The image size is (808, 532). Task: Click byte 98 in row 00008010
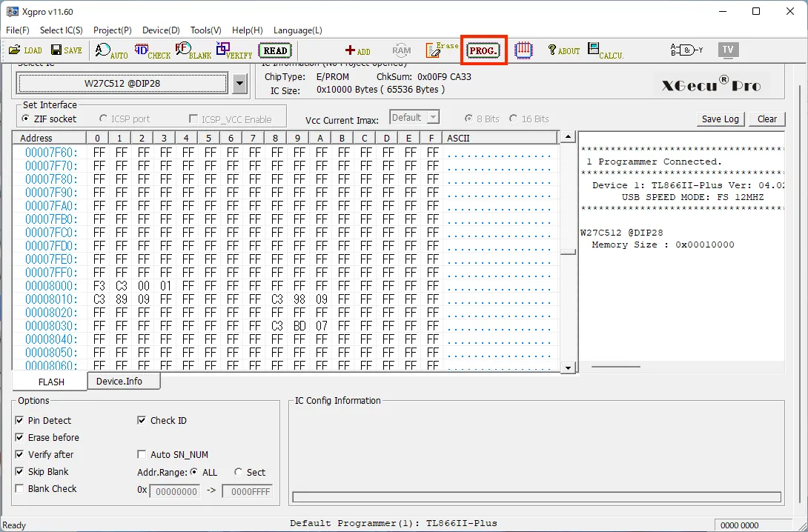tap(299, 299)
